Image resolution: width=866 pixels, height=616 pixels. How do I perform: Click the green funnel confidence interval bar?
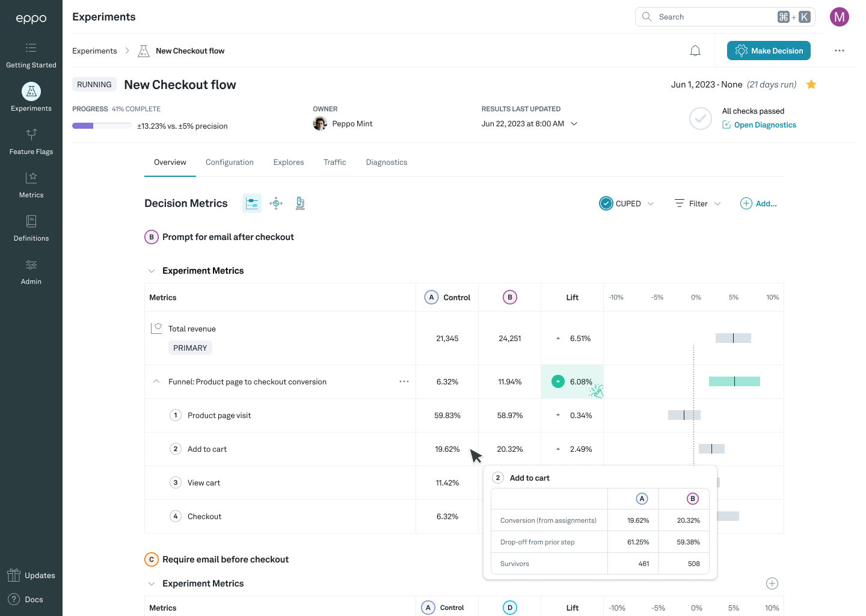pyautogui.click(x=734, y=381)
